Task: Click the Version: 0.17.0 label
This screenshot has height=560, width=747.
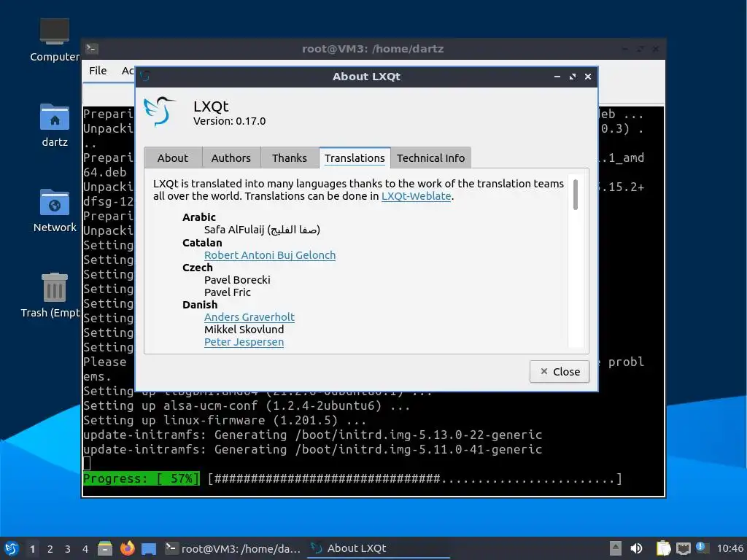Action: pos(229,121)
